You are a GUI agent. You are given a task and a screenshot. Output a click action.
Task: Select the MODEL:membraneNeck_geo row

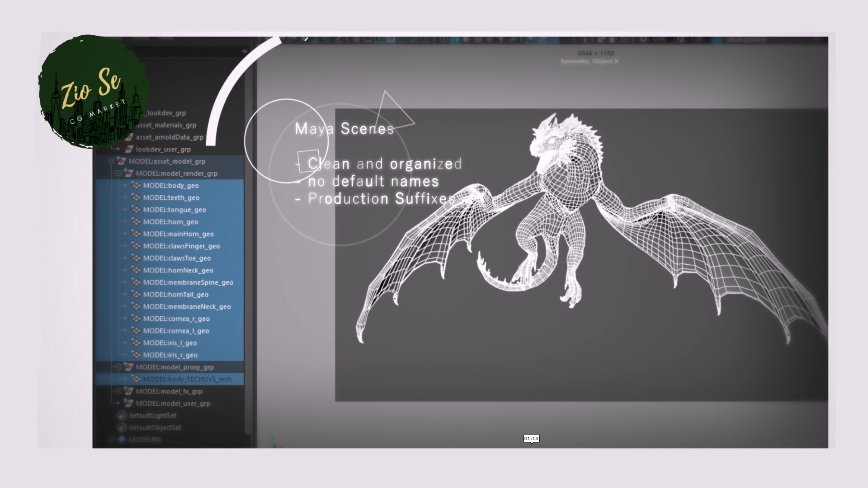(170, 306)
